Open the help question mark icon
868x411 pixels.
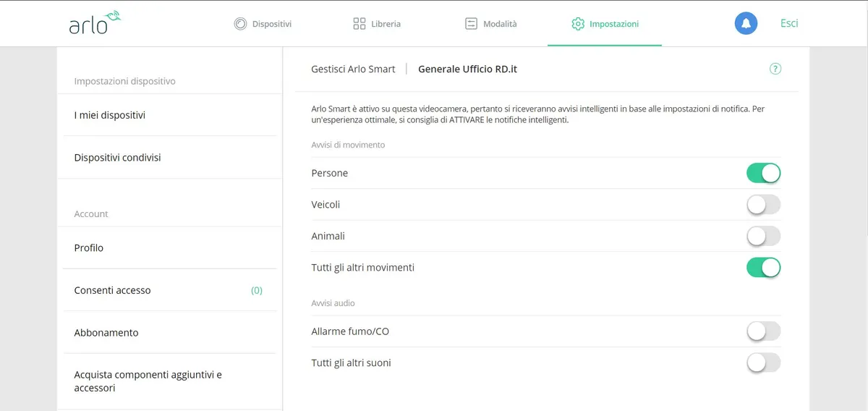[775, 69]
